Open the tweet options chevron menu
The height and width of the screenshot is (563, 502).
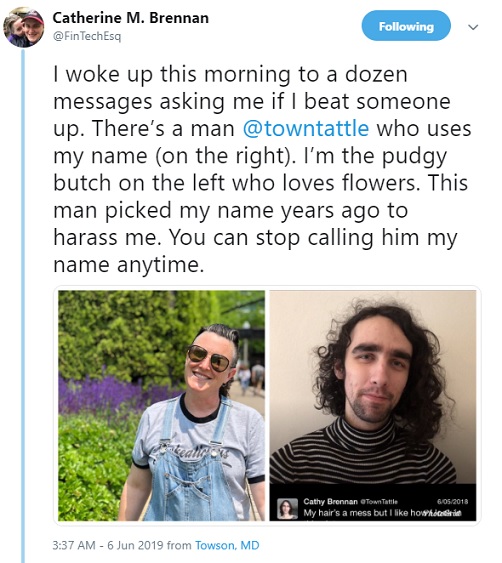click(474, 27)
